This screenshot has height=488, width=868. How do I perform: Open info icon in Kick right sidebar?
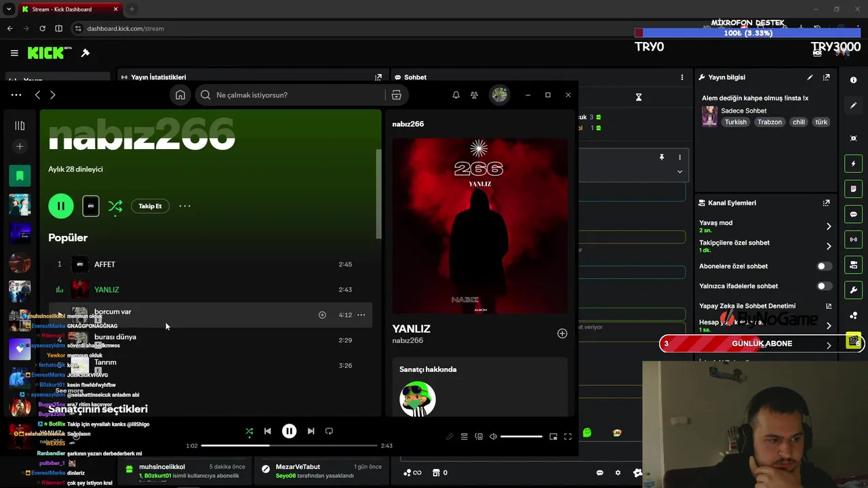(x=853, y=80)
